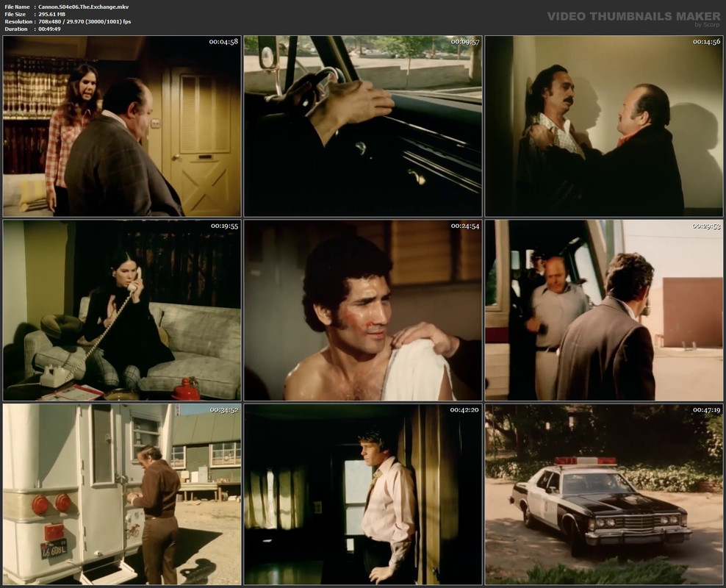The height and width of the screenshot is (588, 726).
Task: Click the timestamp label 00:47:19
Action: 707,409
